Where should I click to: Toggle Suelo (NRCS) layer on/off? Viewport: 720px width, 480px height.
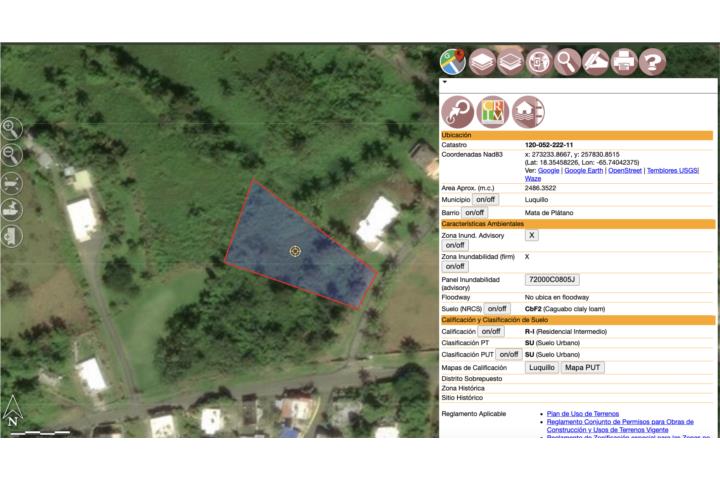click(497, 309)
